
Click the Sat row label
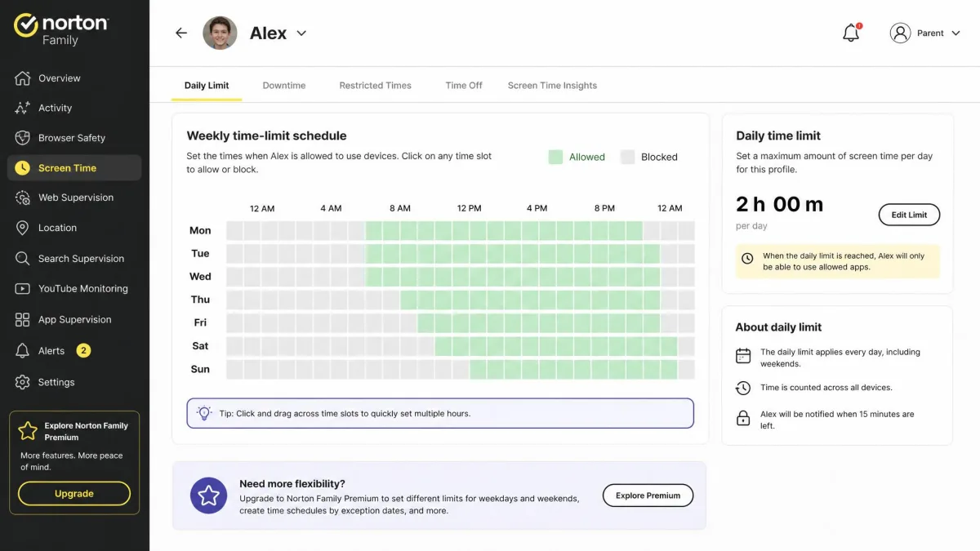click(200, 346)
